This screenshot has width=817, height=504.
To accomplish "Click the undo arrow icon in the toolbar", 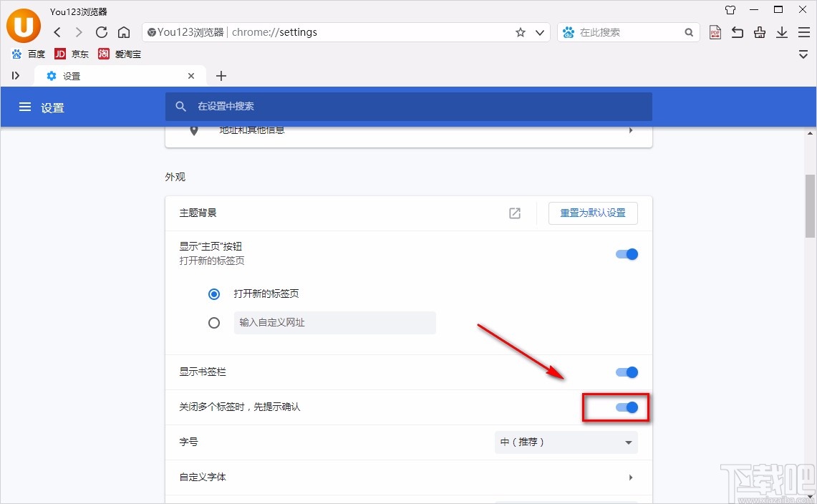I will [x=738, y=32].
